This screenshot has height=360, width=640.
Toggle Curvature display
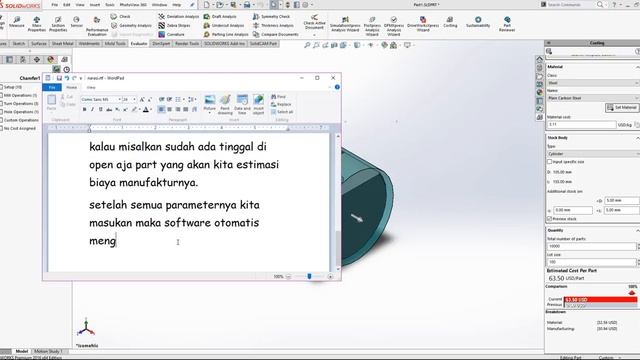pos(171,34)
